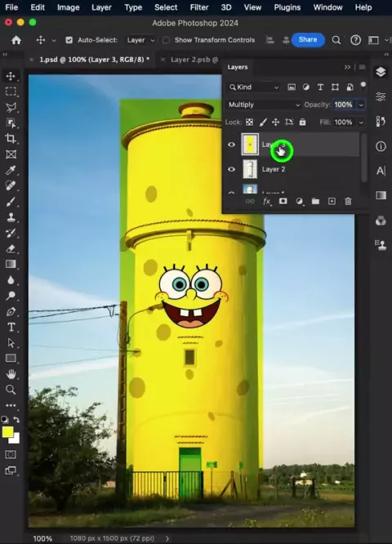Select the Layer 2 thumbnail
Viewport: 392px width, 544px height.
click(x=250, y=169)
